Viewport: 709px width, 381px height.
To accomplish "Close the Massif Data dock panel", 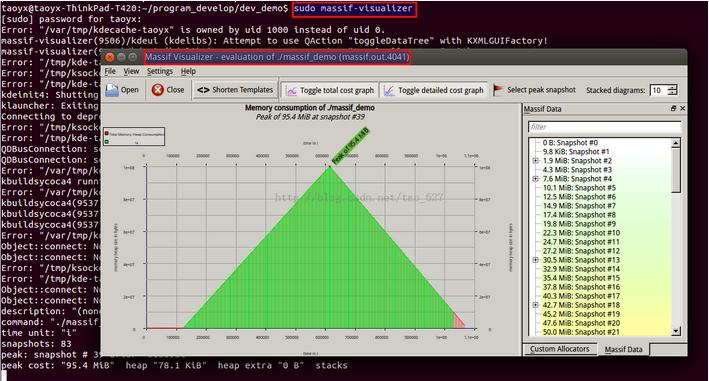I will [682, 108].
